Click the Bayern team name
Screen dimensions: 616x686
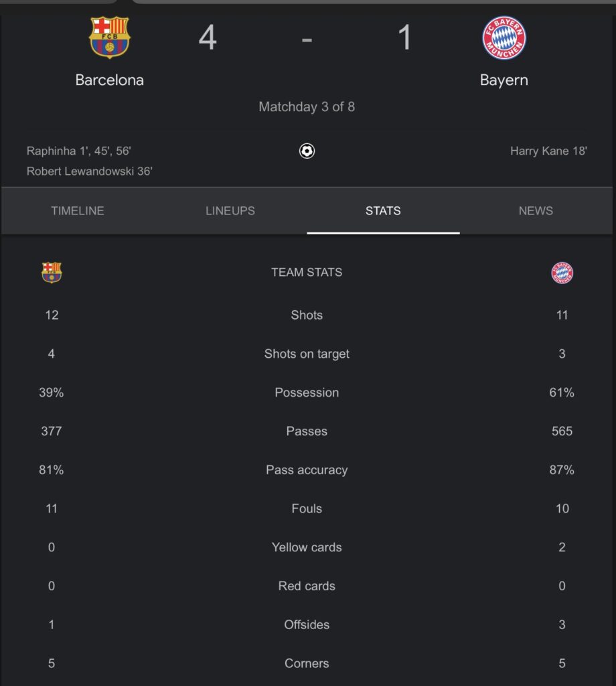click(x=504, y=80)
